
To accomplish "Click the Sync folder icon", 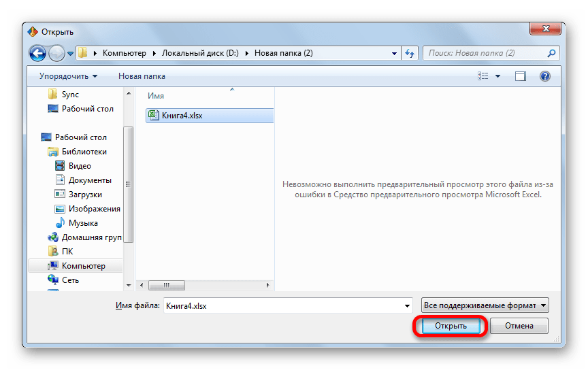I will point(53,94).
